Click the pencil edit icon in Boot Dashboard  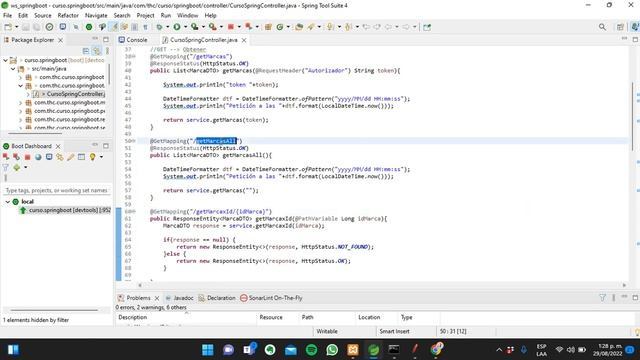point(71,157)
